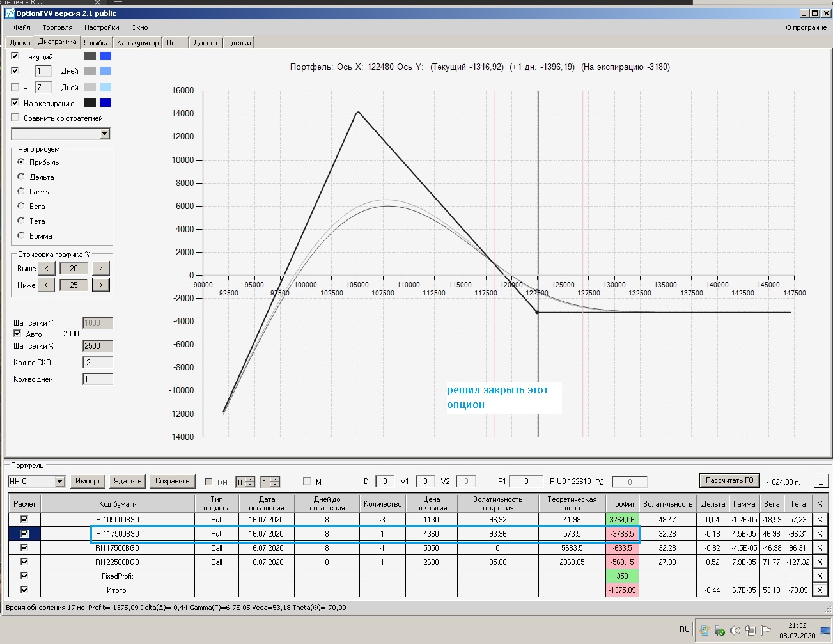Expand the HH-C portfolio dropdown
Viewport: 833px width, 644px height.
pos(59,482)
